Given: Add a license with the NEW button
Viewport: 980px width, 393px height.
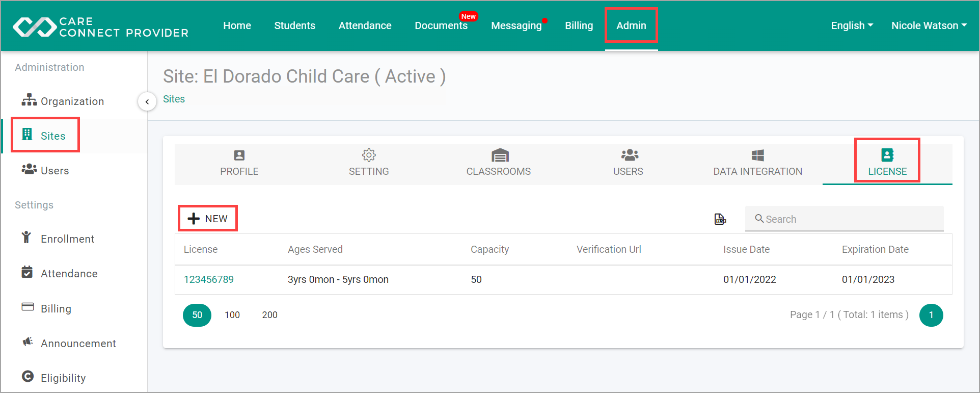Looking at the screenshot, I should coord(208,219).
